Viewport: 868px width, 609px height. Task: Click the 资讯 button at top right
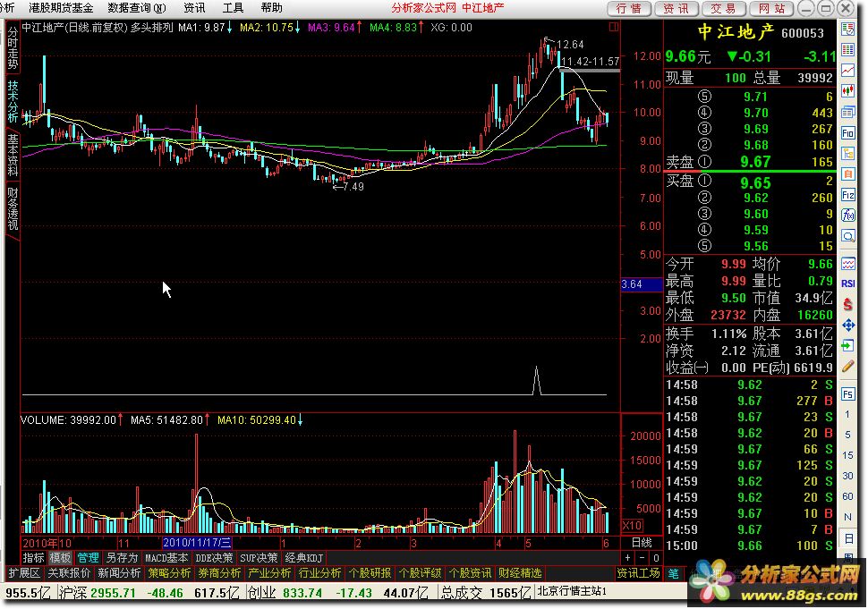[x=676, y=8]
